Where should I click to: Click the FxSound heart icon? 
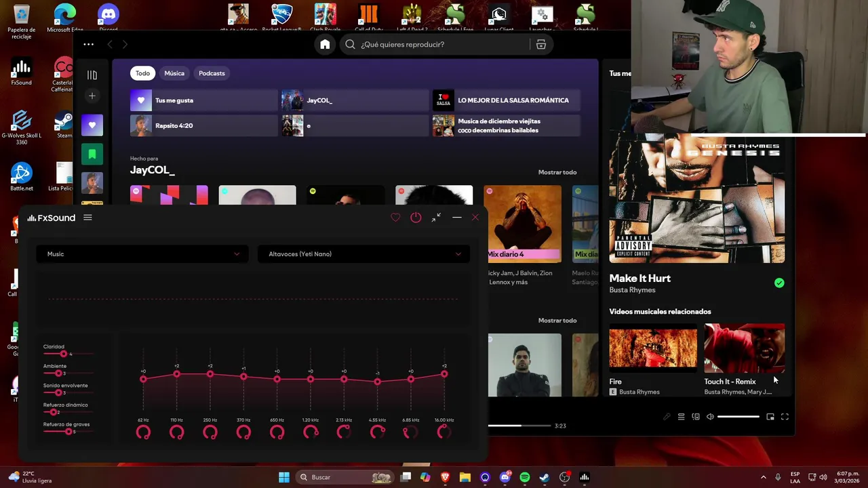coord(395,218)
